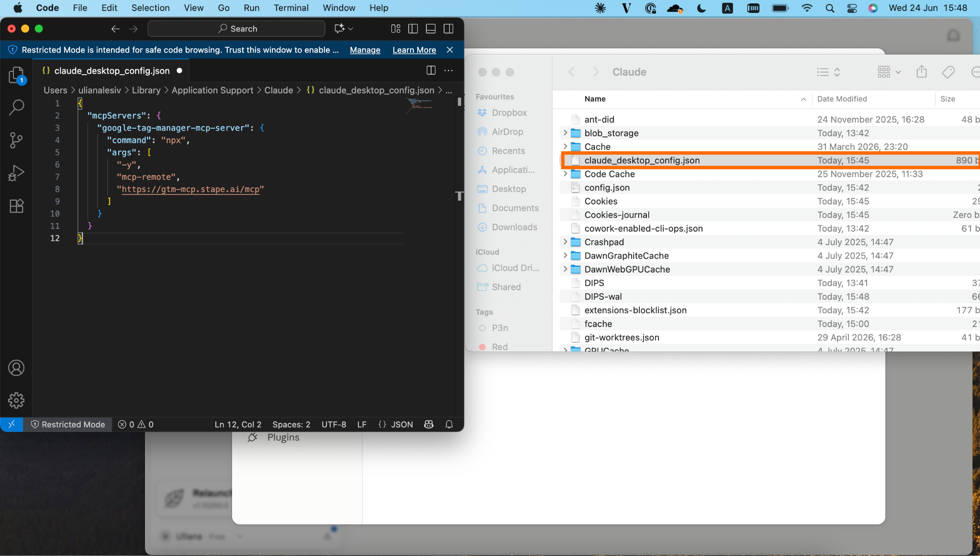Open the Extensions view
This screenshot has width=980, height=556.
(16, 206)
